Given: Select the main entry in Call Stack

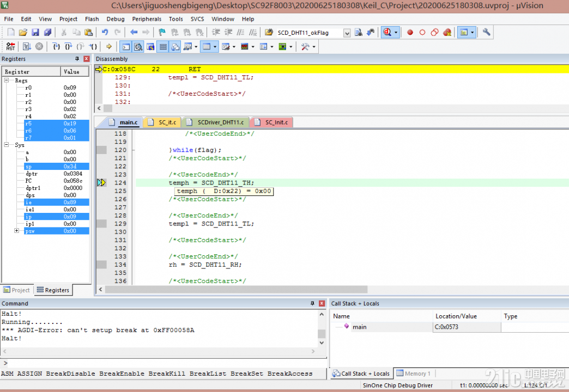Looking at the screenshot, I should [x=359, y=327].
